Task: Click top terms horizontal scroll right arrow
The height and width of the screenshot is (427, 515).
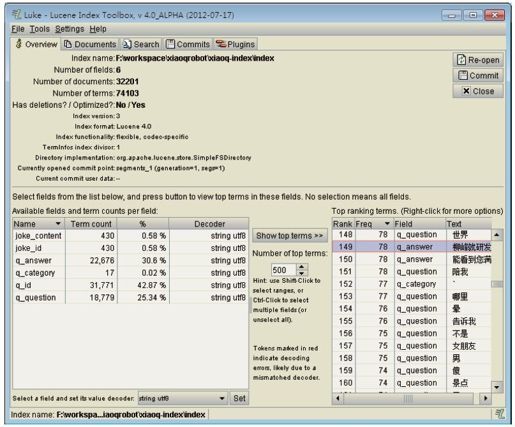Action: [x=485, y=398]
